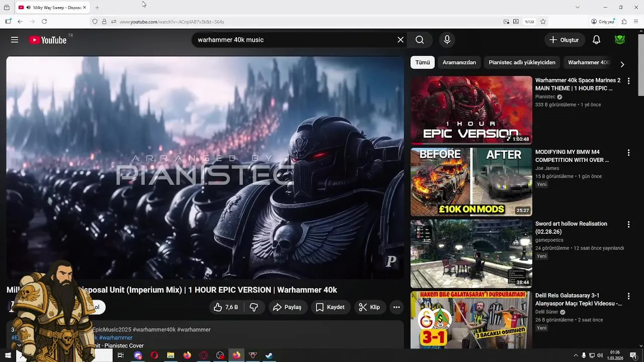Open the YouTube hamburger guide menu
Image resolution: width=644 pixels, height=362 pixels.
pyautogui.click(x=15, y=40)
